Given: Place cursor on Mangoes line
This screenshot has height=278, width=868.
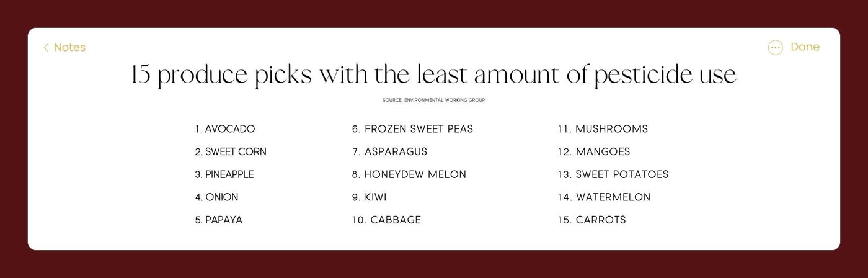Looking at the screenshot, I should pos(594,151).
